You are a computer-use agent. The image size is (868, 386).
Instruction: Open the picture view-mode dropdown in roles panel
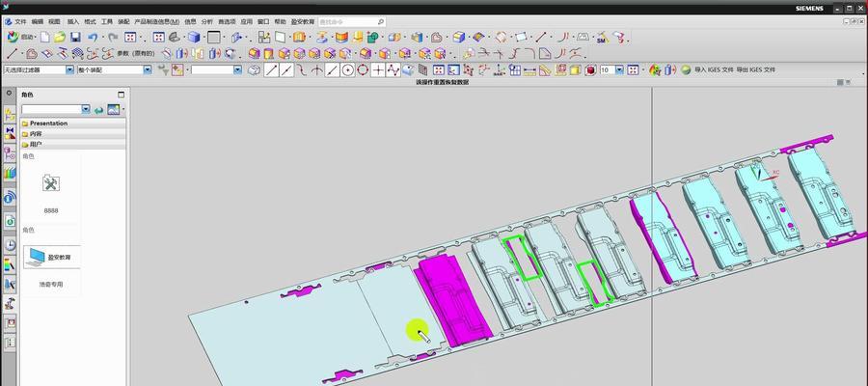tap(122, 110)
